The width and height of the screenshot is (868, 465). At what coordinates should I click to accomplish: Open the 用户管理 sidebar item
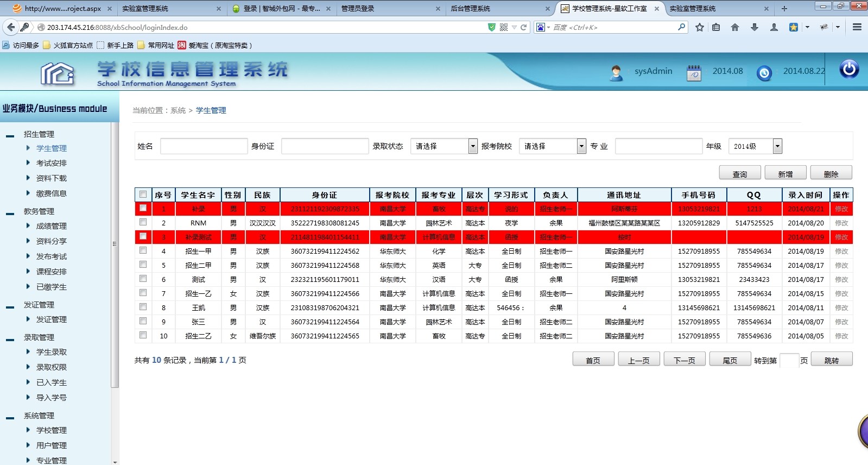pos(52,445)
